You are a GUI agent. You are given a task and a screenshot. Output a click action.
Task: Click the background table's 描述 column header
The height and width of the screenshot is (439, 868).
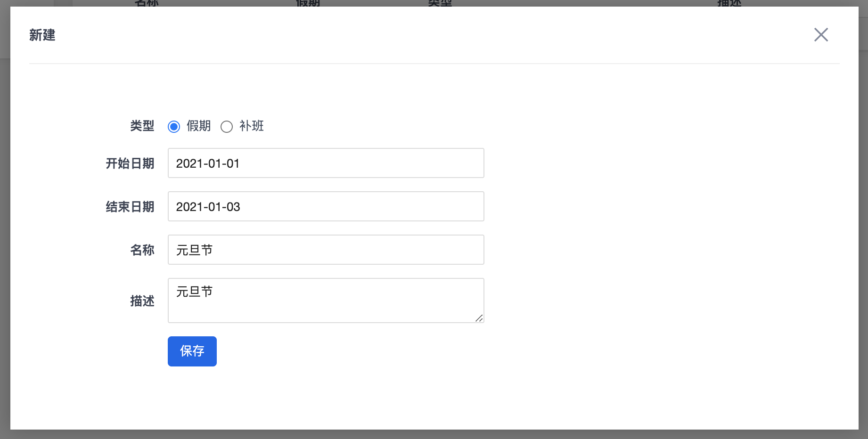pyautogui.click(x=729, y=3)
